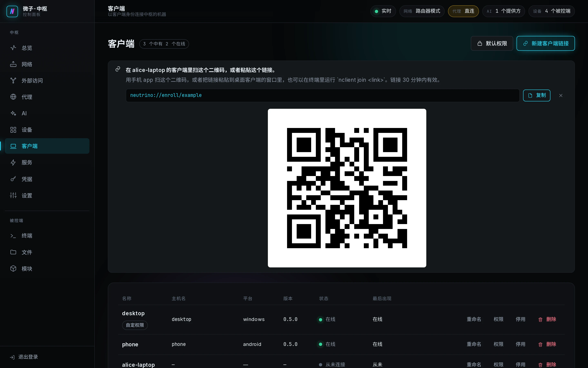Viewport: 588px width, 368px height.
Task: Click 退出登录 to log out
Action: click(24, 357)
